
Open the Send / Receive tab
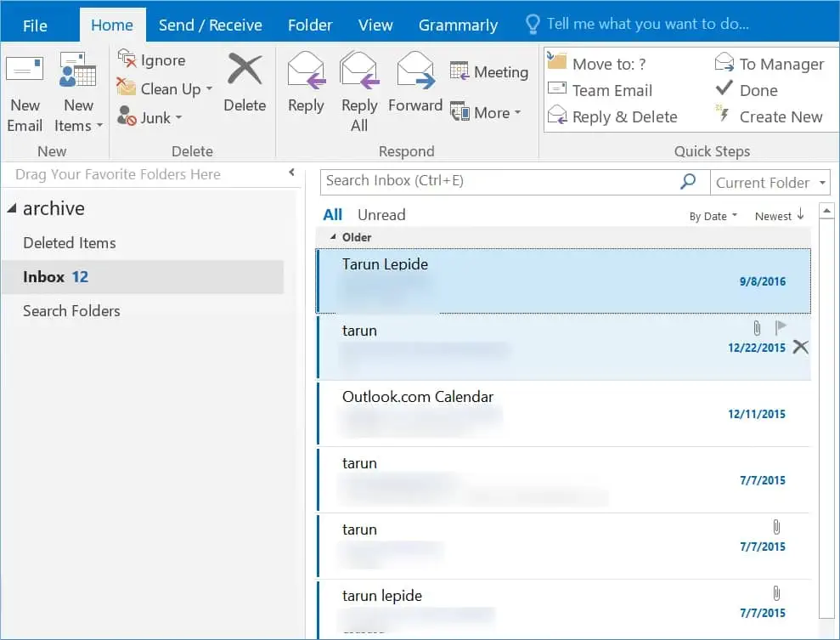tap(211, 25)
